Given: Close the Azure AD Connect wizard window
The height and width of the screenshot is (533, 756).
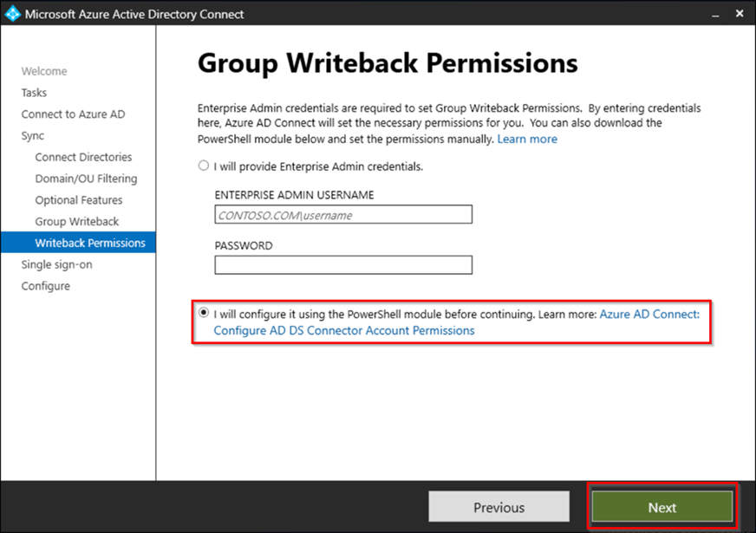Looking at the screenshot, I should [739, 14].
